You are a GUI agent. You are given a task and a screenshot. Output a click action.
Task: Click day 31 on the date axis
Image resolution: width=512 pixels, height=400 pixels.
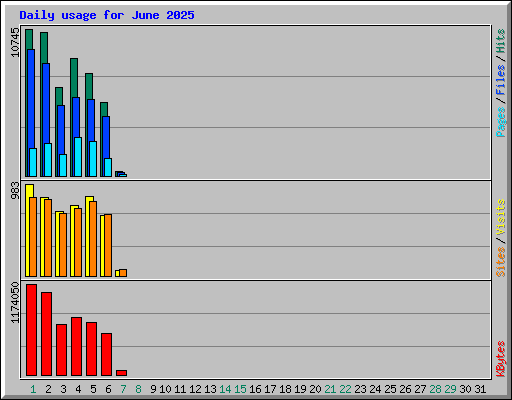(480, 389)
